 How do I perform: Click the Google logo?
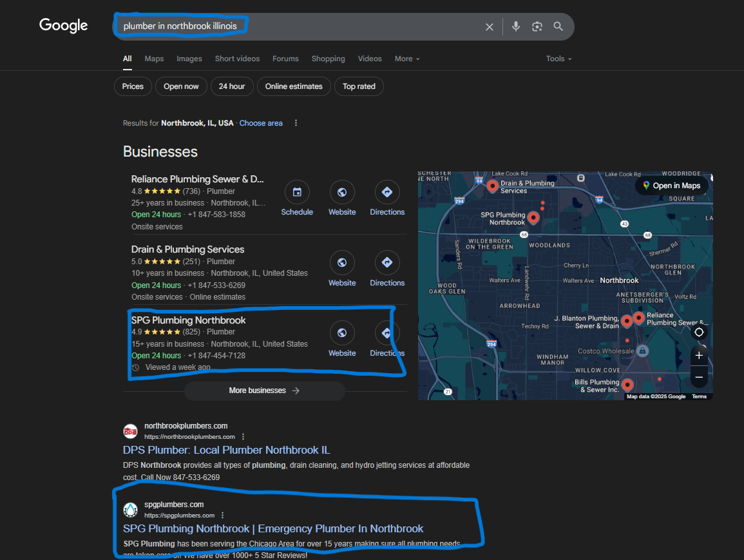(64, 25)
